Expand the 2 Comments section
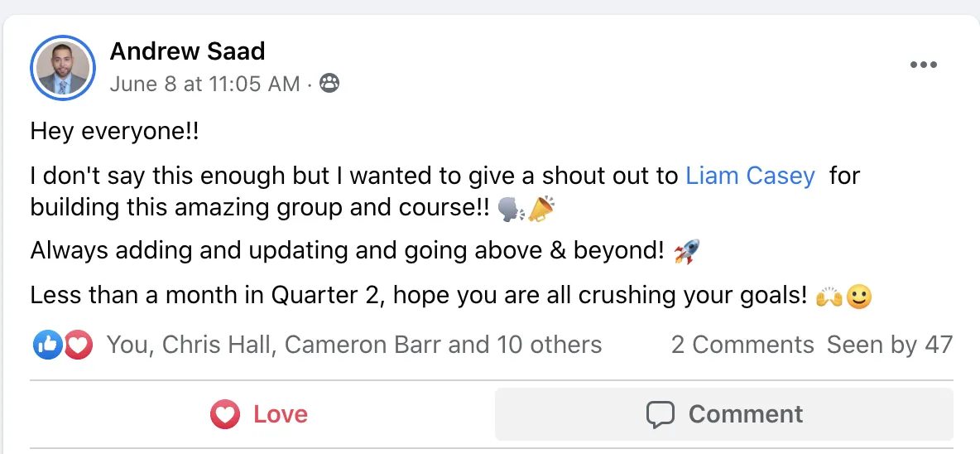The width and height of the screenshot is (980, 454). [x=742, y=345]
